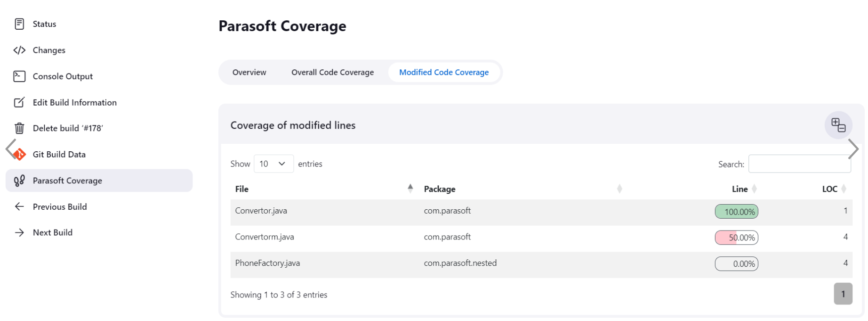Open Git Build Data link

(59, 154)
